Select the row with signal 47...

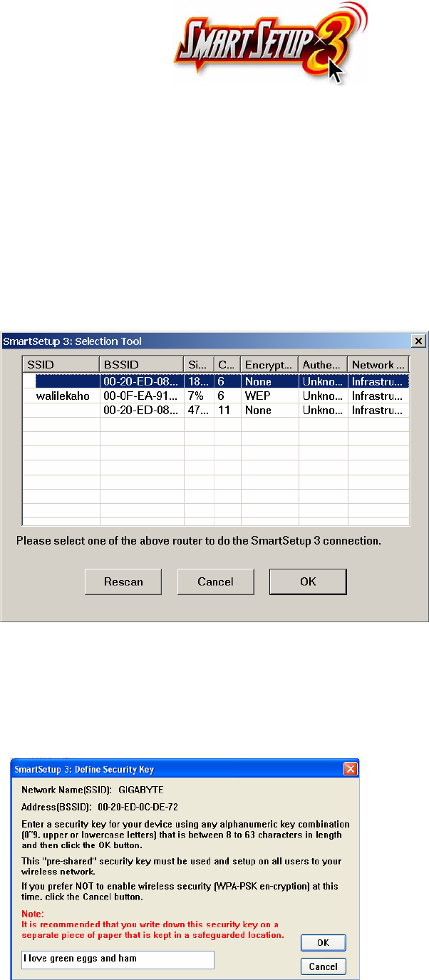(215, 410)
